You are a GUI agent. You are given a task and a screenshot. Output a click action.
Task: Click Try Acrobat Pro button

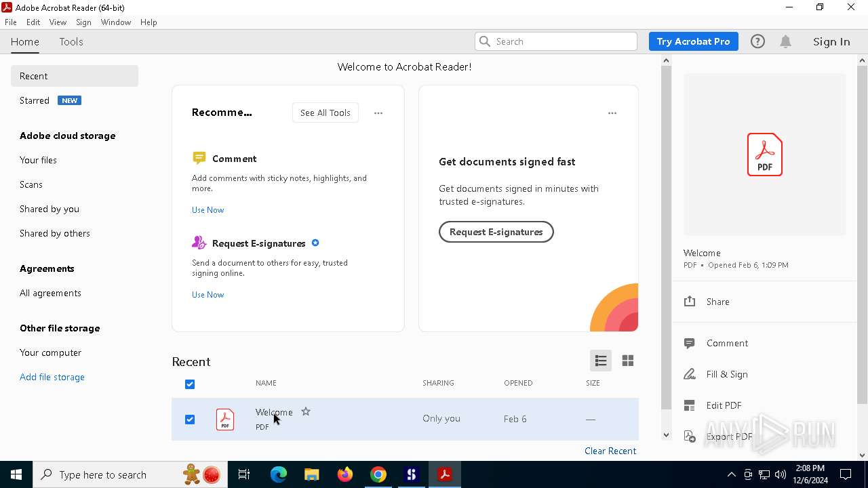click(693, 41)
